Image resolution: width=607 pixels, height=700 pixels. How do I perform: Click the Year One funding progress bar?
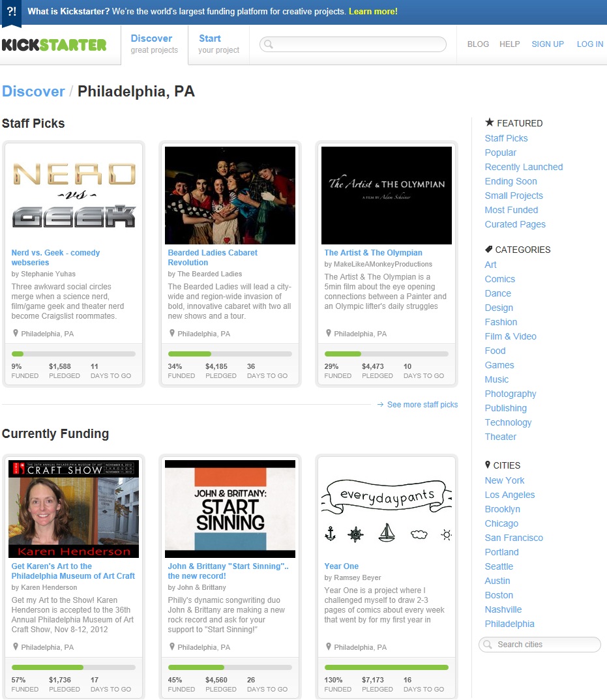[x=386, y=667]
